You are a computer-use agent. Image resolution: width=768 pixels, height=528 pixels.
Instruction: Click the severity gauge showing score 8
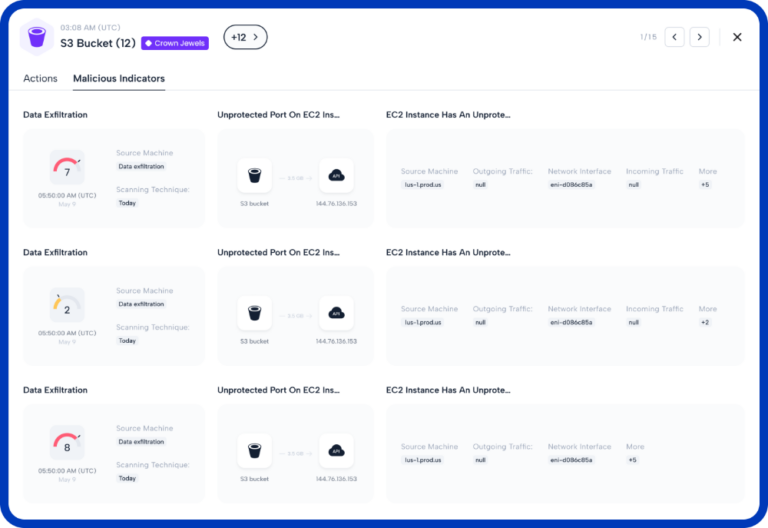67,443
